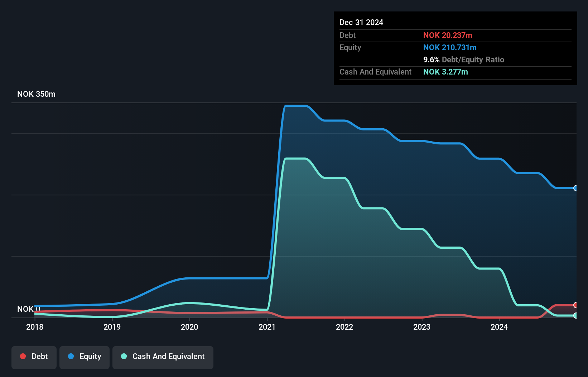Toggle the Equity legend button
Image resolution: width=588 pixels, height=377 pixels.
pyautogui.click(x=85, y=357)
